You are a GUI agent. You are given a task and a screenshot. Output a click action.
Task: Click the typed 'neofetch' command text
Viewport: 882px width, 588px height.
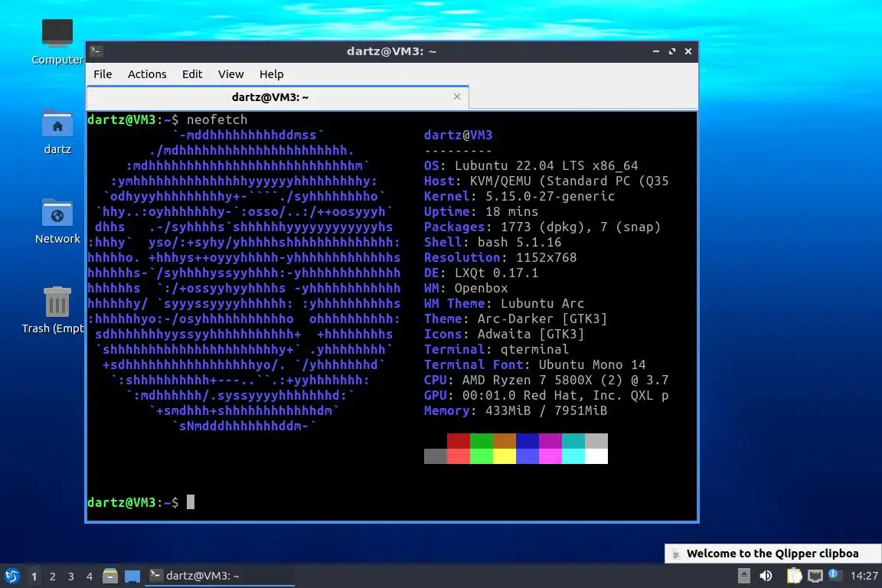point(217,119)
